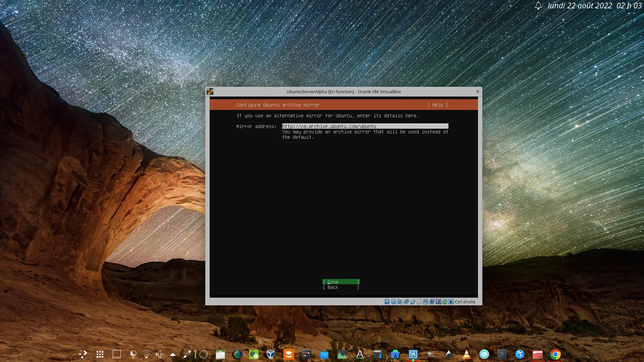The width and height of the screenshot is (644, 362).
Task: Select the Back button
Action: point(341,287)
